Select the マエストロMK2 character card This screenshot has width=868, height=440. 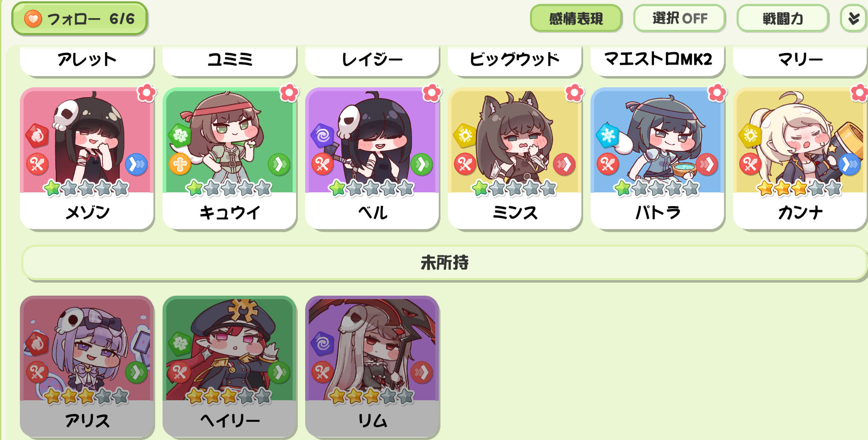[657, 60]
